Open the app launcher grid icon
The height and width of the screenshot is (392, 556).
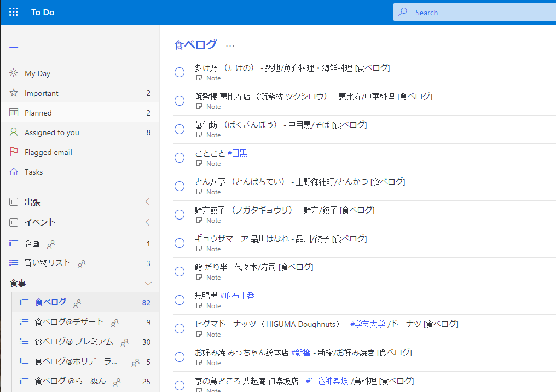[14, 12]
